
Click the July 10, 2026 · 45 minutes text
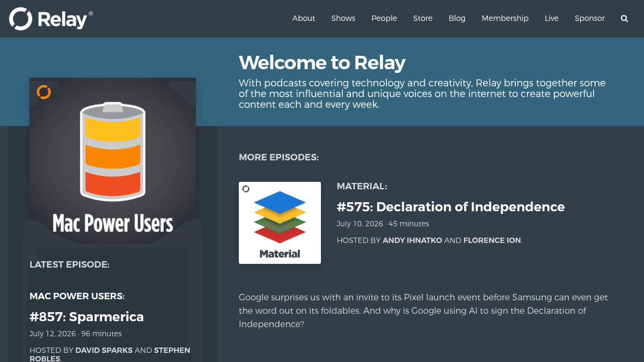coord(383,224)
